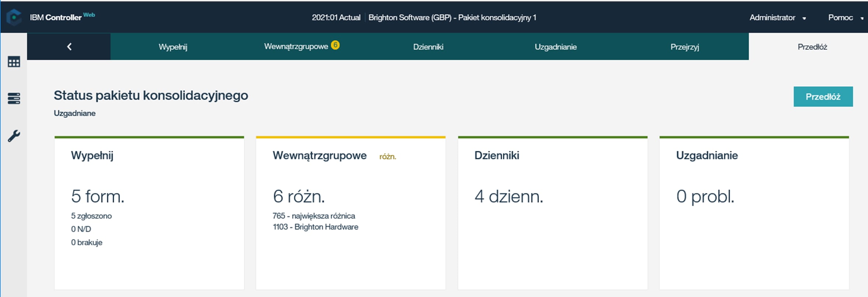Switch to the Wewnątrzgrupowe tab
The height and width of the screenshot is (297, 868).
click(x=296, y=47)
